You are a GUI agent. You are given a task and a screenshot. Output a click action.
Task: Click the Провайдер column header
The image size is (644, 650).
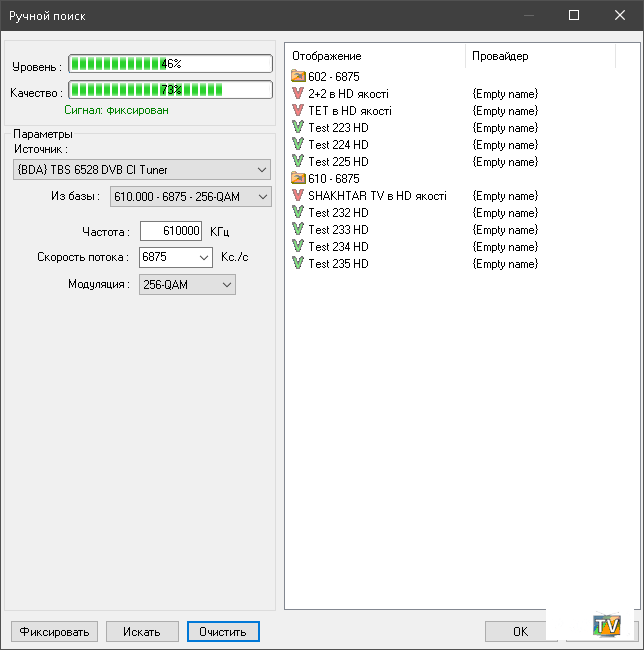(x=500, y=56)
